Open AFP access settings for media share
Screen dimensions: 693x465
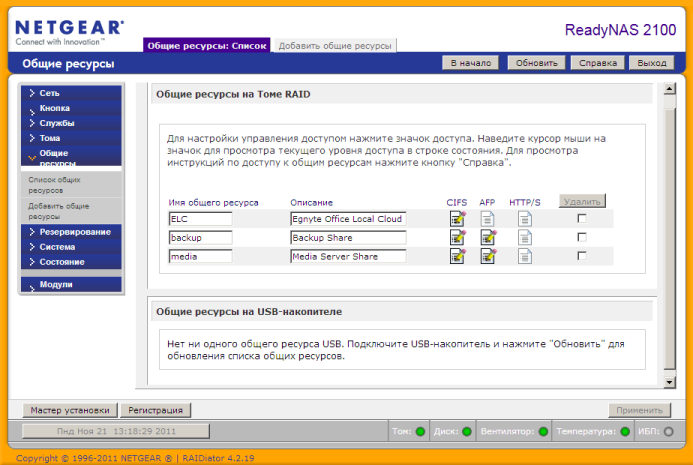488,256
